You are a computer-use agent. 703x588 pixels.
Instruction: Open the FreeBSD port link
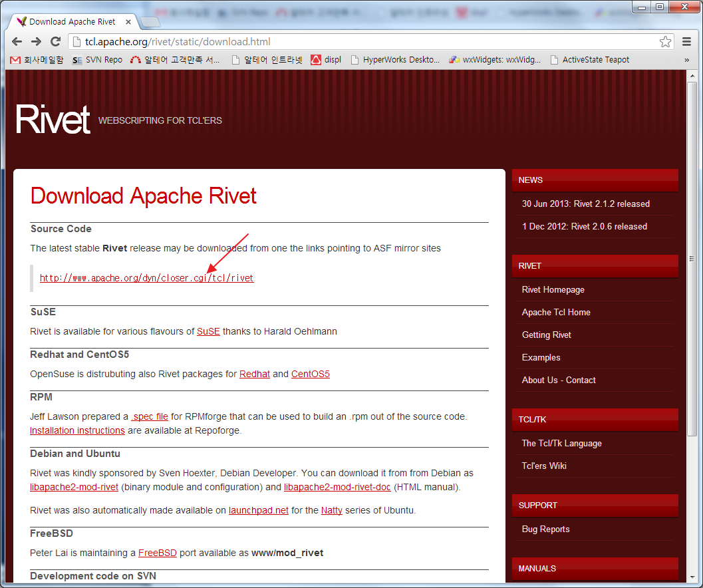click(158, 553)
